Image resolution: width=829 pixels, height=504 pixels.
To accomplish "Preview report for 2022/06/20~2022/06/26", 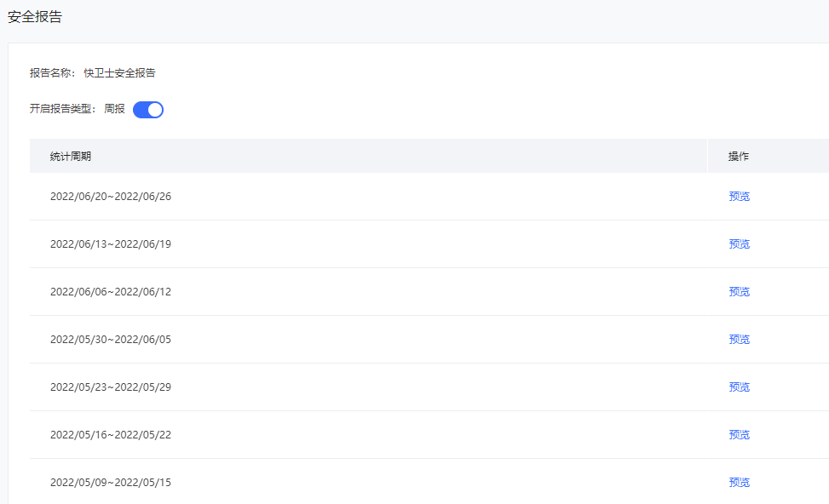I will 739,197.
